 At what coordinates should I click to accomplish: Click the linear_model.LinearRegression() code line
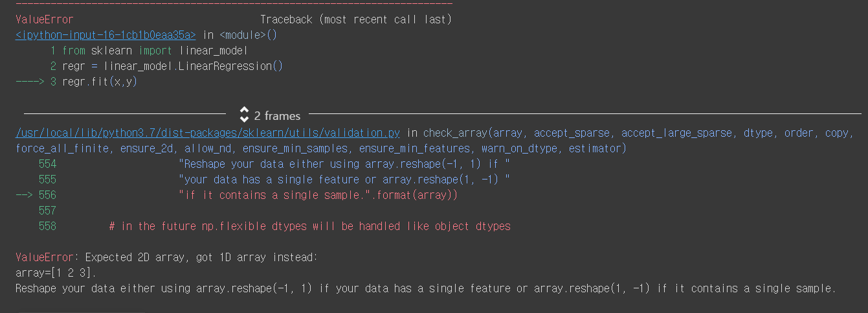point(173,66)
